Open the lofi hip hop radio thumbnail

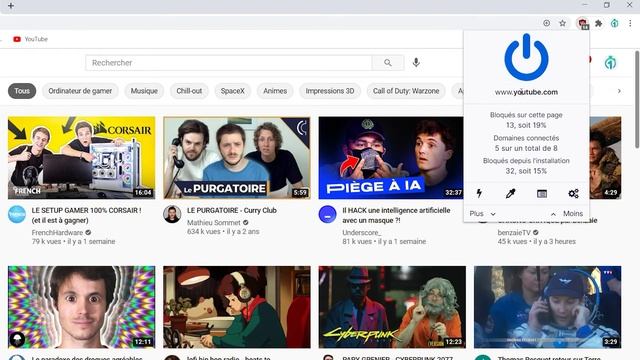pyautogui.click(x=237, y=307)
